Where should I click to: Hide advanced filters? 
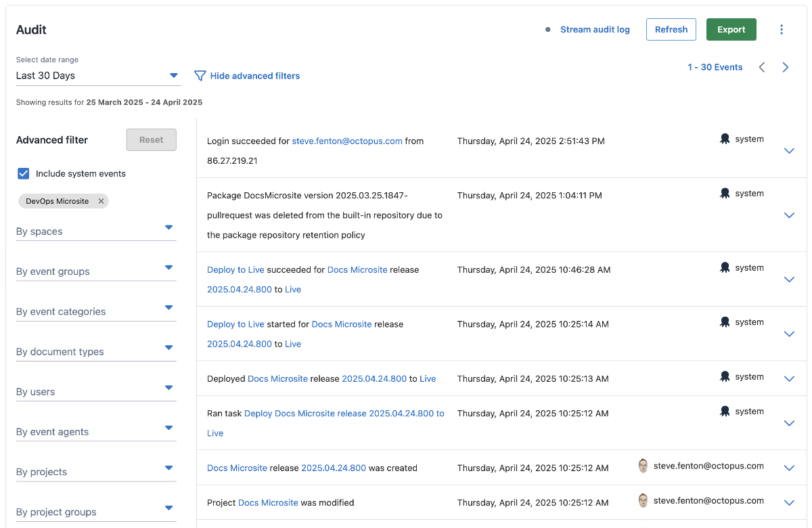[254, 75]
